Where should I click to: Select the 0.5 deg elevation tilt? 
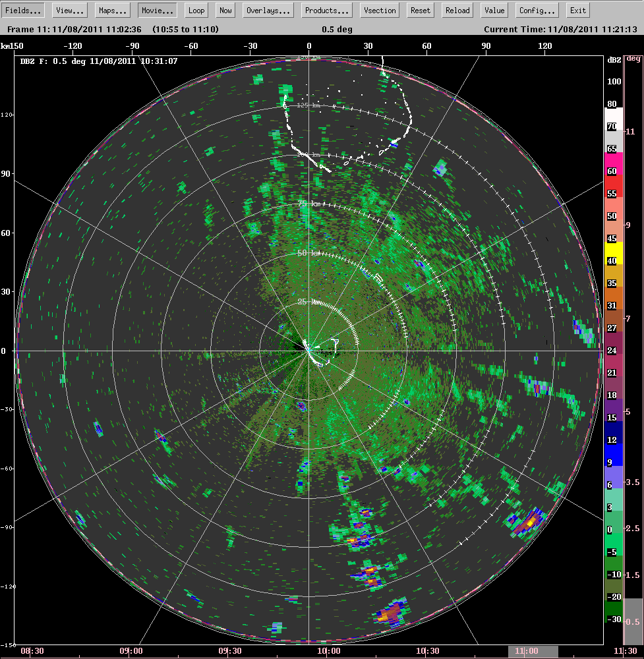point(633,621)
